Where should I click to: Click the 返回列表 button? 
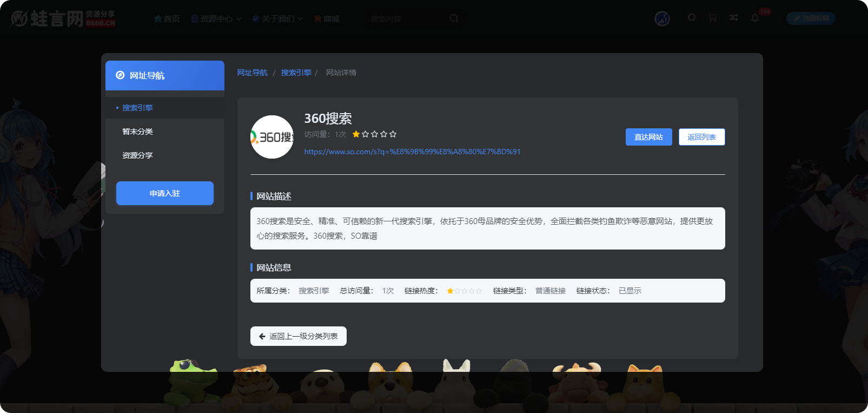pyautogui.click(x=701, y=137)
